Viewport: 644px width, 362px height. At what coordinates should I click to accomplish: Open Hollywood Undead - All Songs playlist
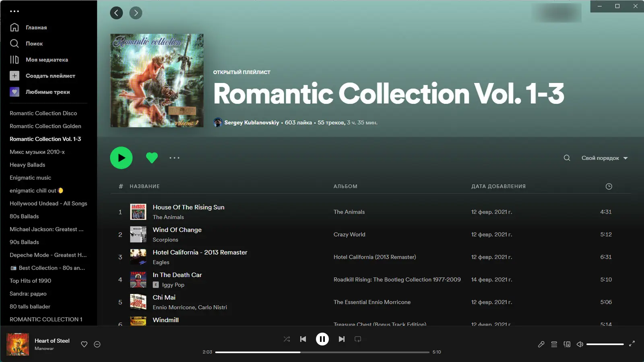[x=48, y=204]
